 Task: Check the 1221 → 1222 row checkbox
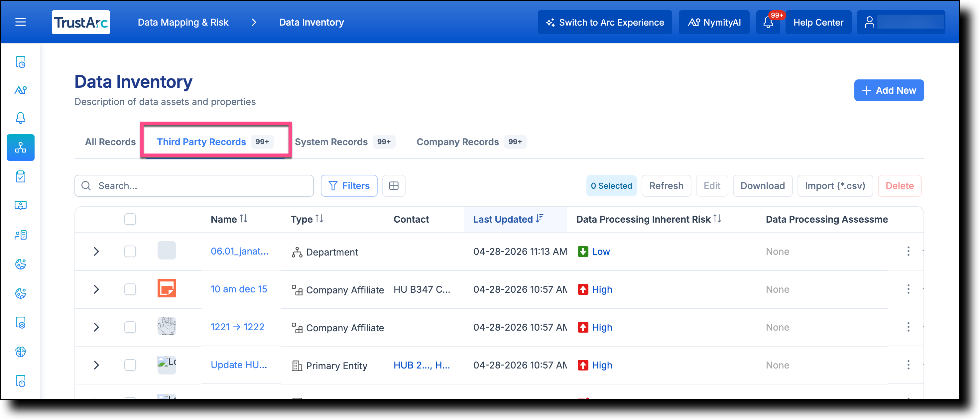click(x=130, y=327)
